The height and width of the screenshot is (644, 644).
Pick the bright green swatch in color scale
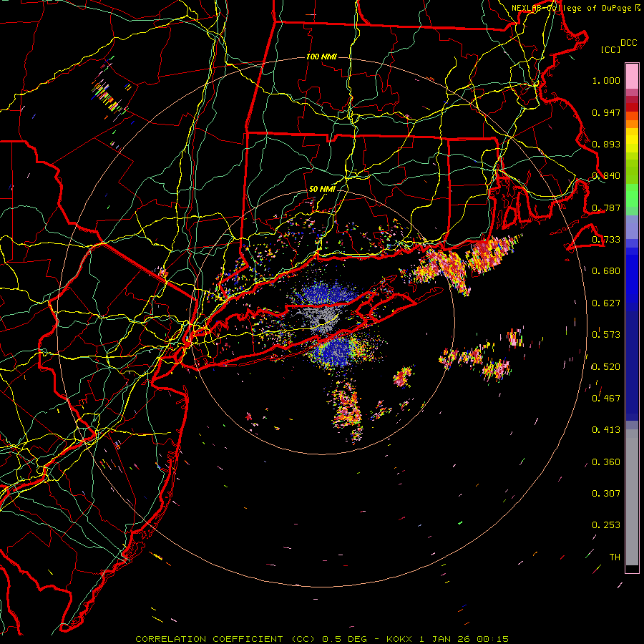pyautogui.click(x=632, y=195)
